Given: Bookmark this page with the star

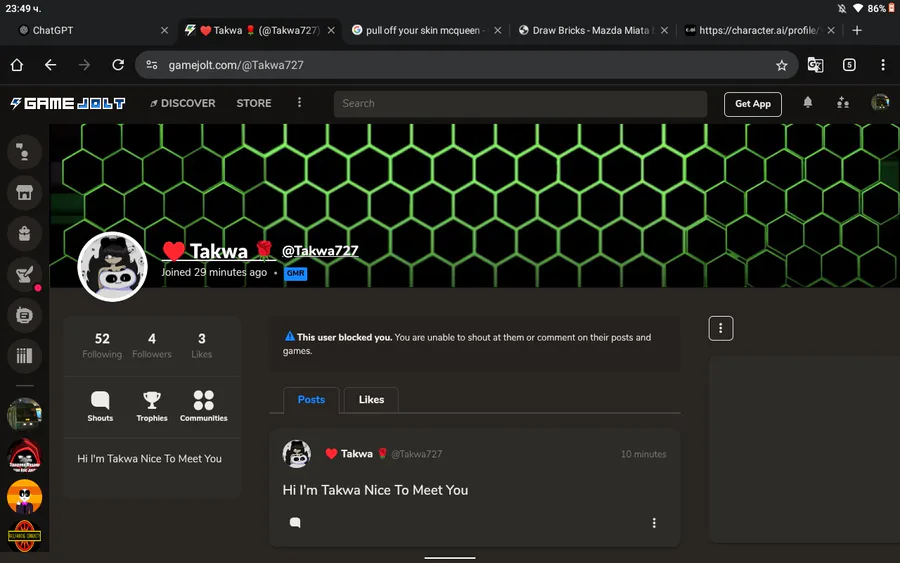Looking at the screenshot, I should [x=781, y=65].
